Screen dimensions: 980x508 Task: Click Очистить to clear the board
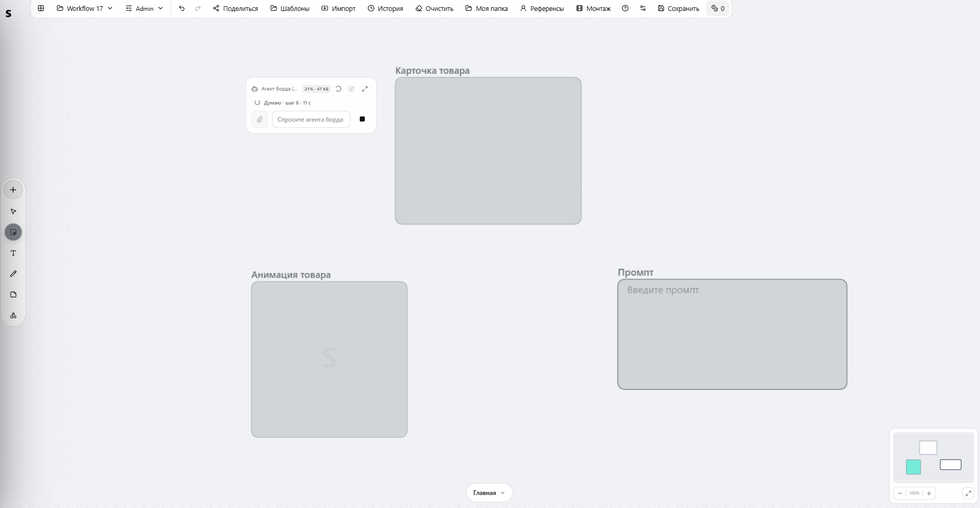click(434, 8)
